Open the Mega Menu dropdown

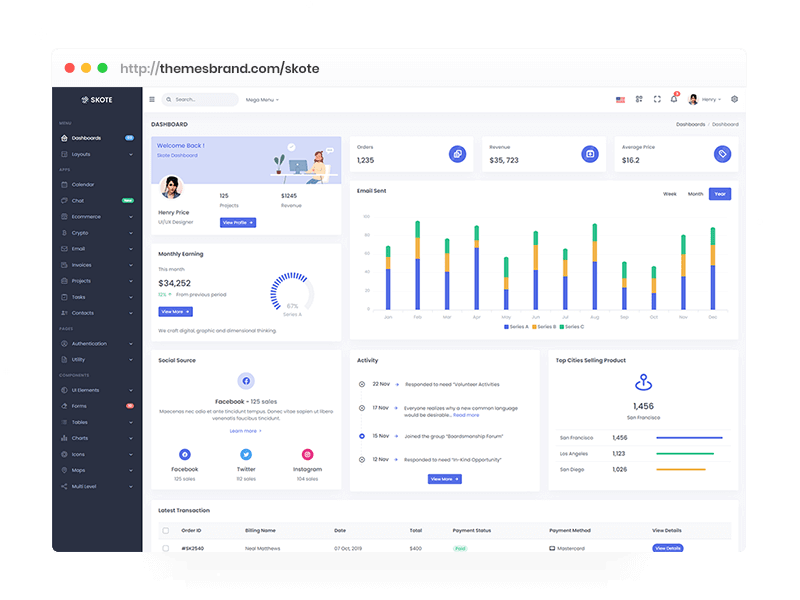click(262, 100)
